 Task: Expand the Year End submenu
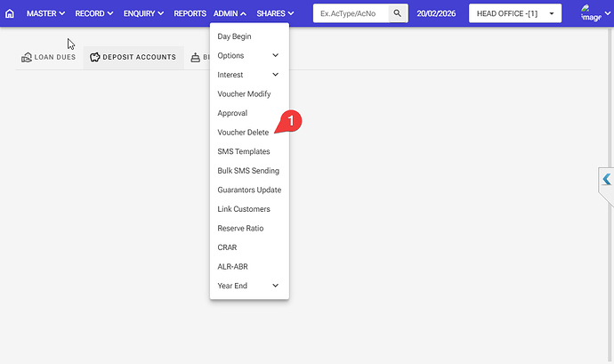pos(248,286)
